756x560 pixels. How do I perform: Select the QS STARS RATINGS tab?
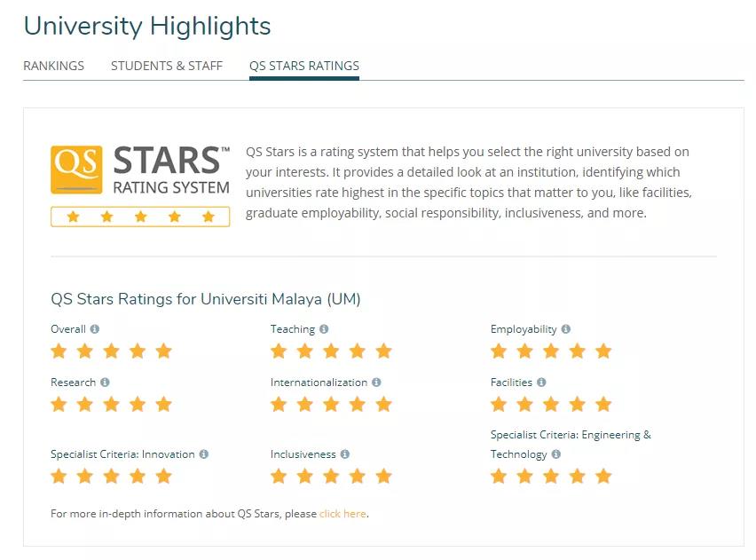(x=304, y=66)
